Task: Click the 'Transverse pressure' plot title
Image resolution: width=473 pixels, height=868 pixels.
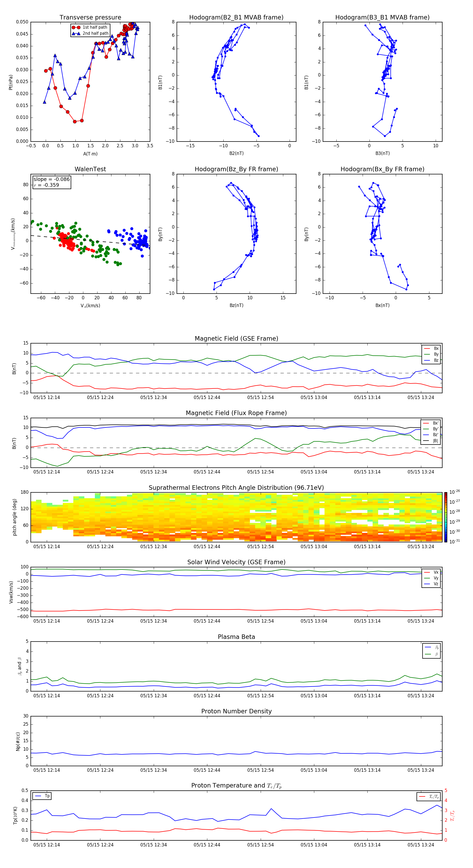Action: click(90, 18)
